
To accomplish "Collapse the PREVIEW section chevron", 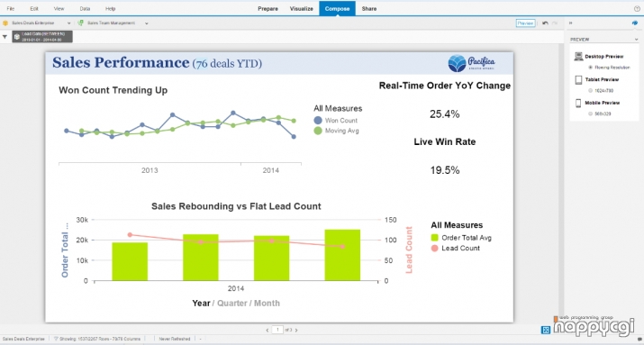I will coord(637,40).
